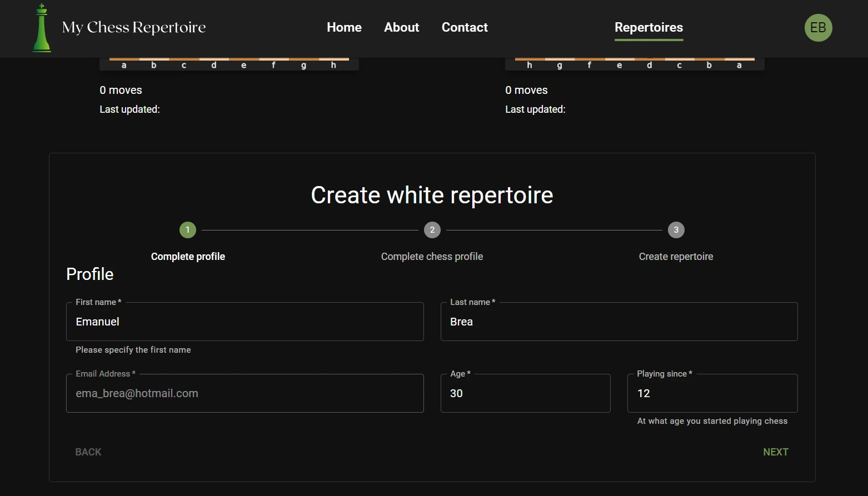Click step 3 circle to create repertoire
The height and width of the screenshot is (496, 868).
(x=676, y=229)
